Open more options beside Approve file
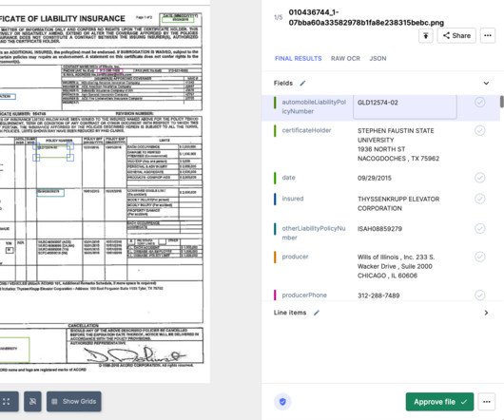The width and height of the screenshot is (504, 420). (487, 402)
